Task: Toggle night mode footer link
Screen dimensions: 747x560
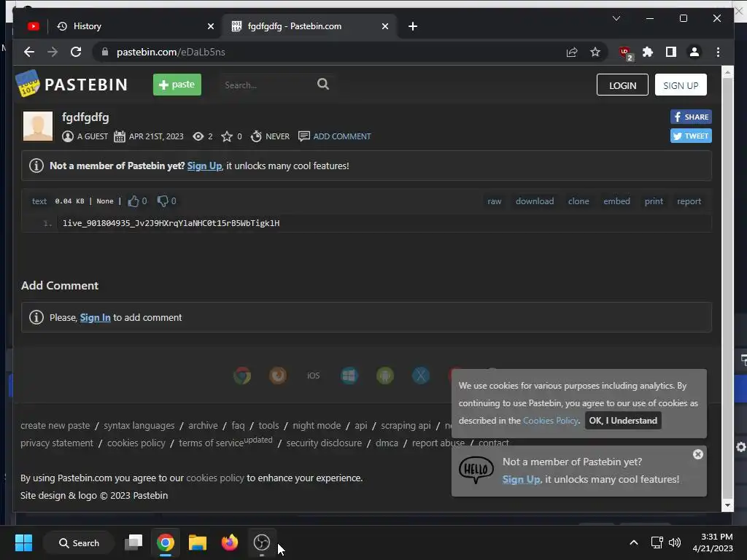Action: pos(317,426)
